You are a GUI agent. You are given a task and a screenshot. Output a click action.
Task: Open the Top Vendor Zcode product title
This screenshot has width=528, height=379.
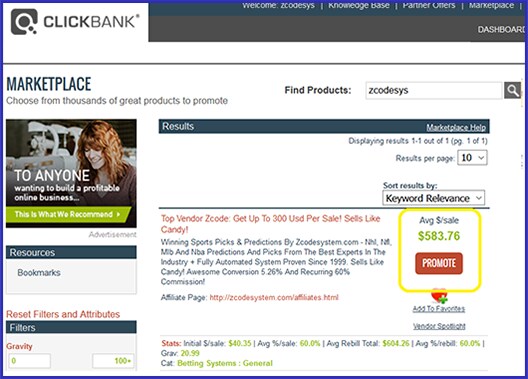(x=270, y=224)
